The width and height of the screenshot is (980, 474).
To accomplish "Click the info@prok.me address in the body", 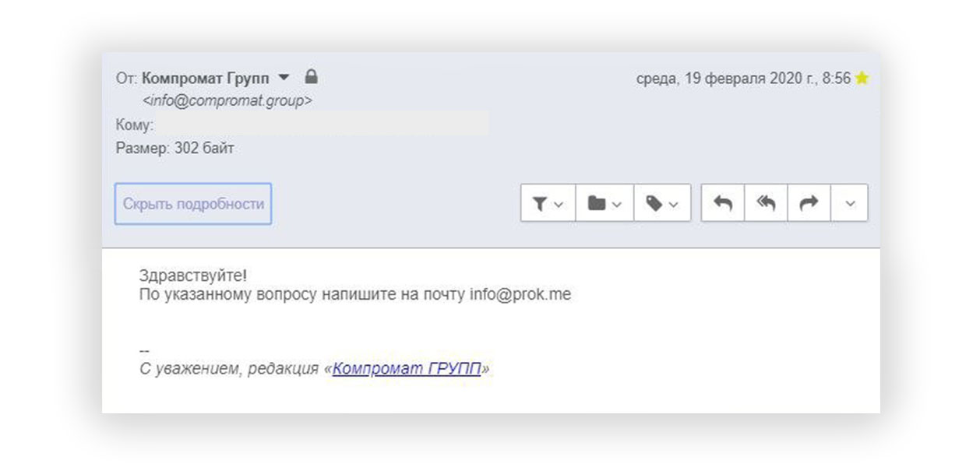I will click(520, 295).
